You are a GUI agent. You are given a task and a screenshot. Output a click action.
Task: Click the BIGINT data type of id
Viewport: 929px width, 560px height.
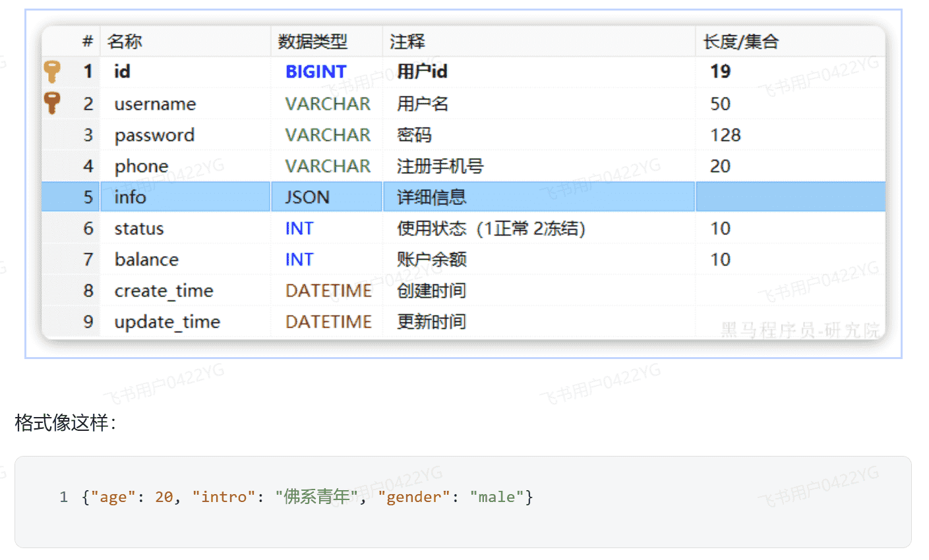click(315, 72)
